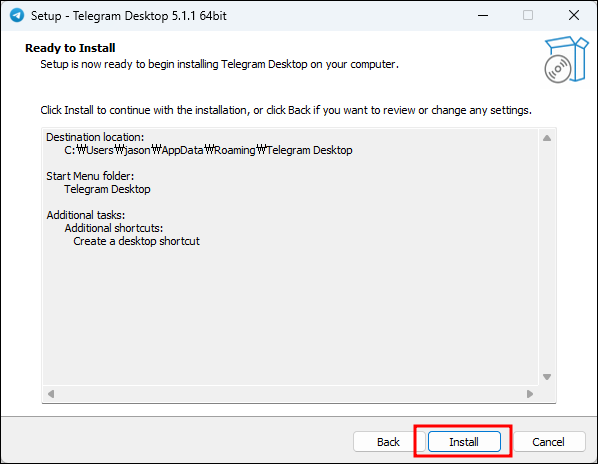This screenshot has width=598, height=464.
Task: Click the Telegram logo in title bar
Action: [17, 16]
